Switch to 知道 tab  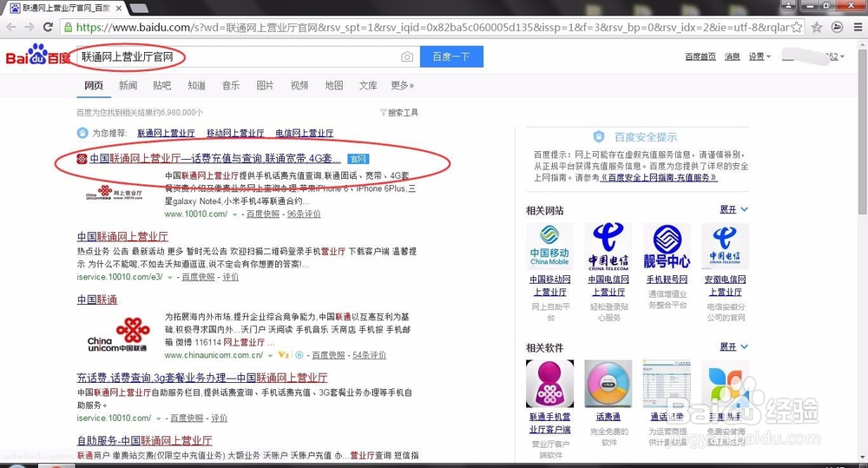click(196, 85)
